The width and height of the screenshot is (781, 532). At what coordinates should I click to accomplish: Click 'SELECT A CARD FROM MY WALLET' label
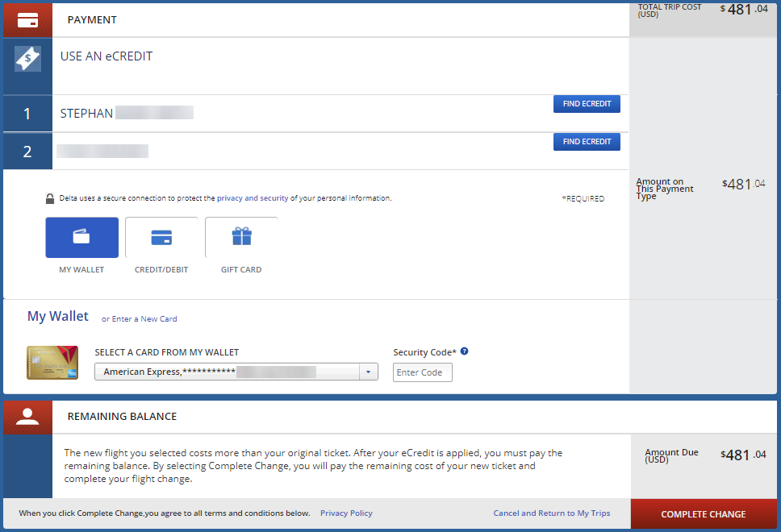(167, 352)
